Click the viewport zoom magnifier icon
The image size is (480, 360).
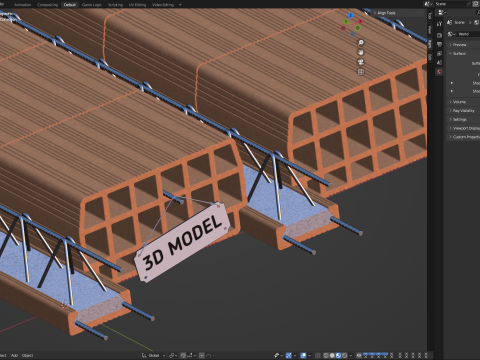tap(361, 42)
